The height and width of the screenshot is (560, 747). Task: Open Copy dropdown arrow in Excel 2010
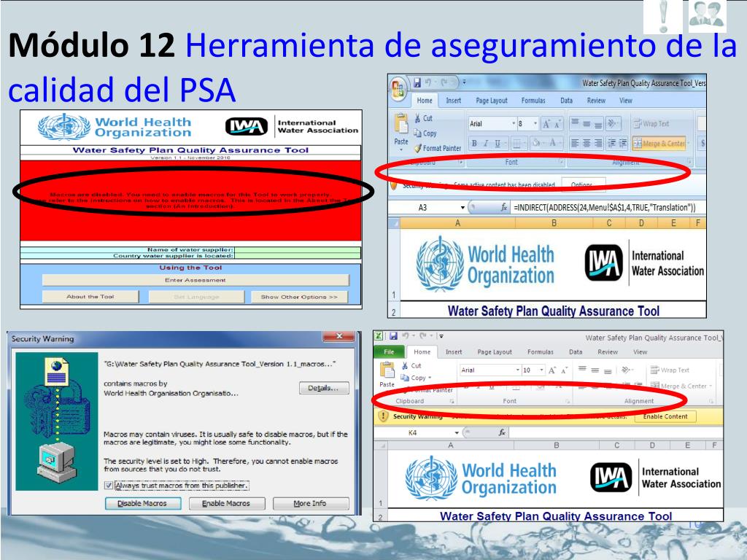pyautogui.click(x=430, y=378)
